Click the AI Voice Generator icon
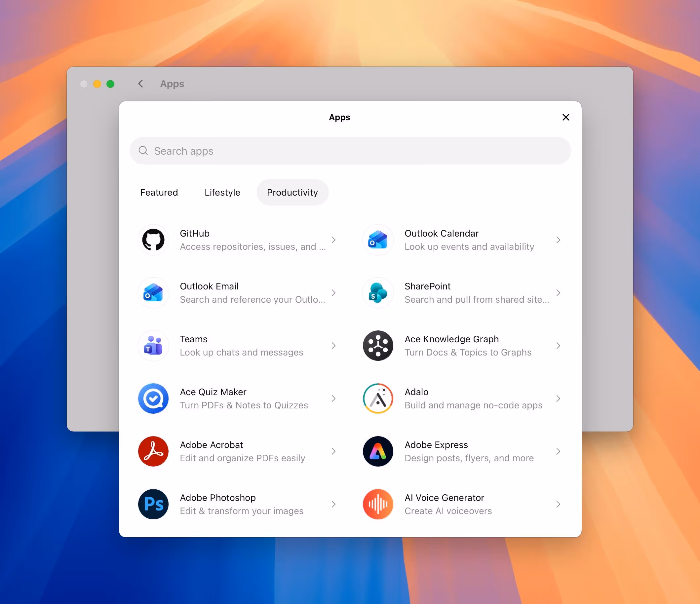The image size is (700, 604). pos(378,504)
